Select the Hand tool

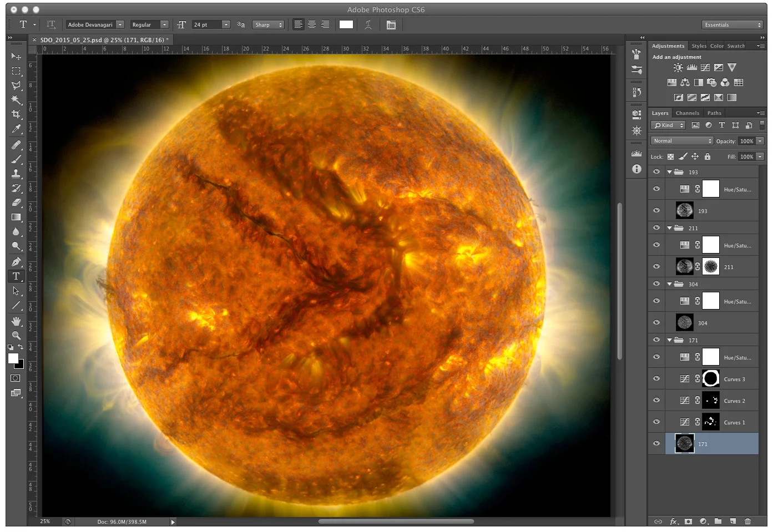pos(16,321)
